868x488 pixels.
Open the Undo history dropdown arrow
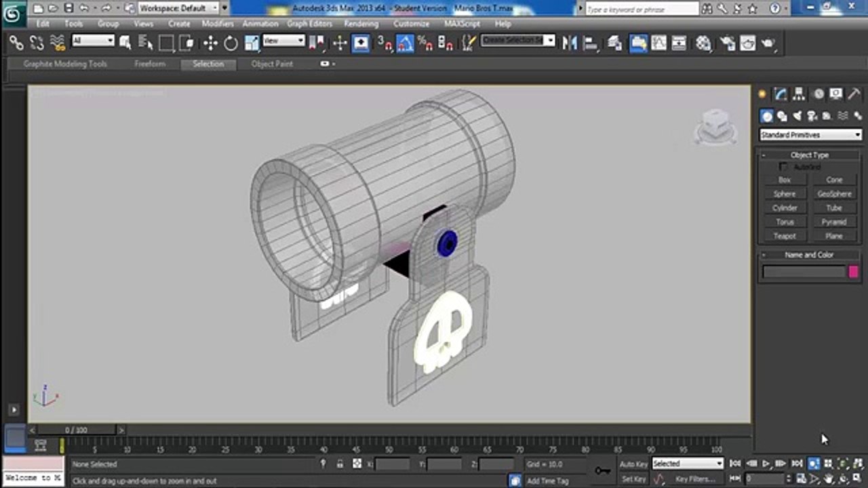pos(94,8)
